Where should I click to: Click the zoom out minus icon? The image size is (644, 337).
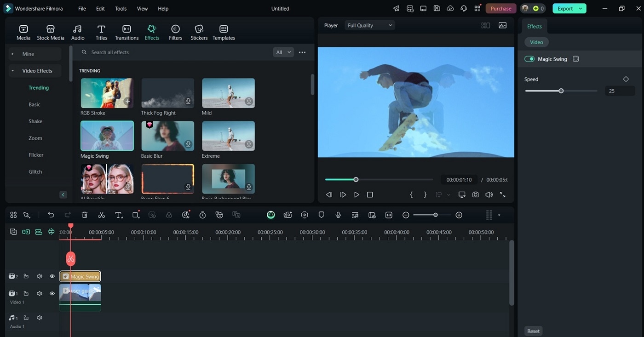pyautogui.click(x=406, y=215)
